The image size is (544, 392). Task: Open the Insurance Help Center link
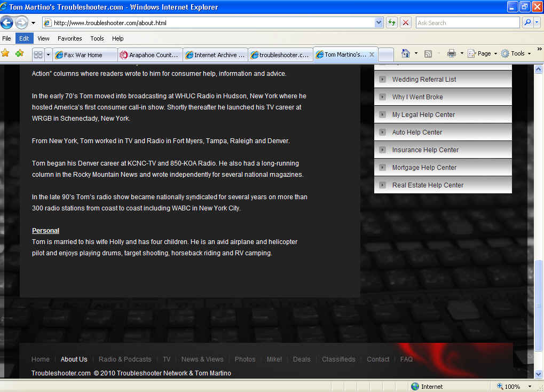425,150
